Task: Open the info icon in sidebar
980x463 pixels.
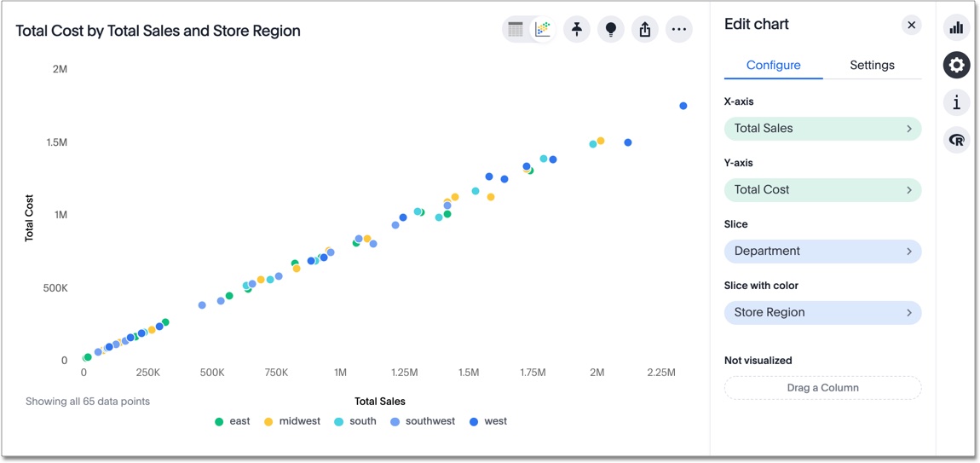Action: [x=957, y=102]
